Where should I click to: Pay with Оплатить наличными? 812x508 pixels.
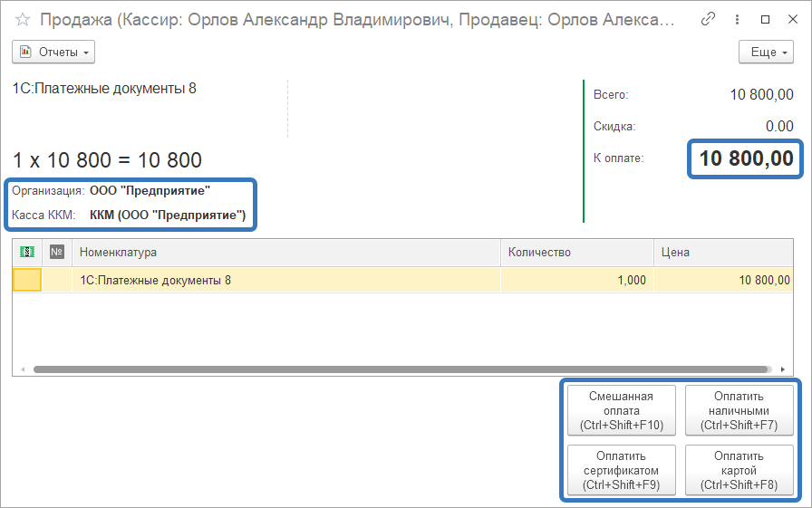(739, 411)
